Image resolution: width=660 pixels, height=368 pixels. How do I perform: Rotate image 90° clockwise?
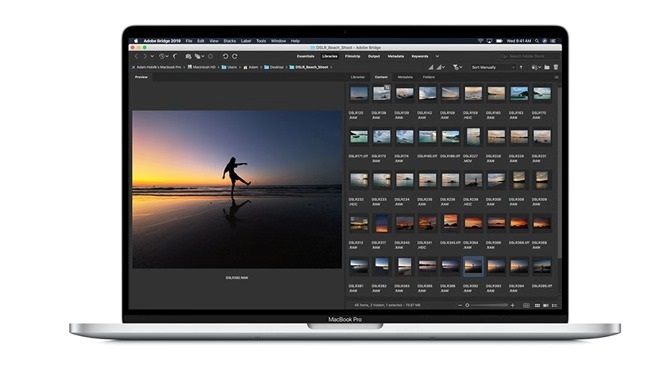point(235,56)
